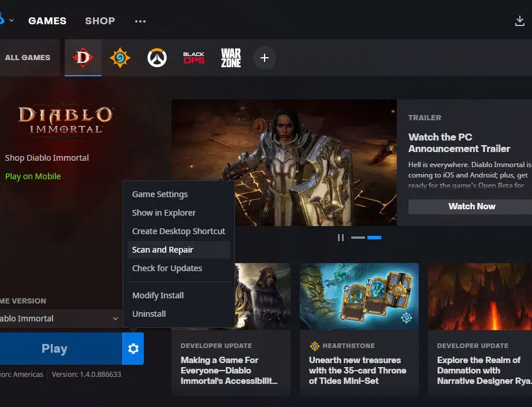Screen dimensions: 532x407
Task: Click the HEARTHSTONE label with its icon
Action: (342, 346)
